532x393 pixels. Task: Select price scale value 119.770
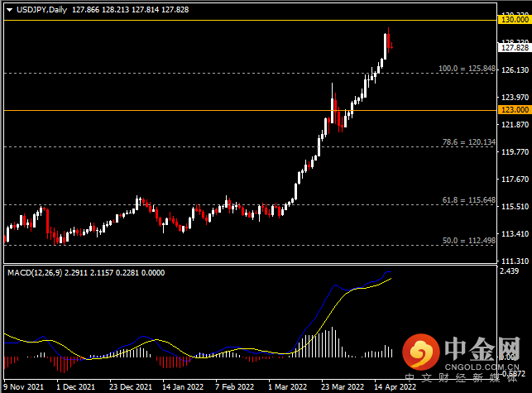click(515, 152)
